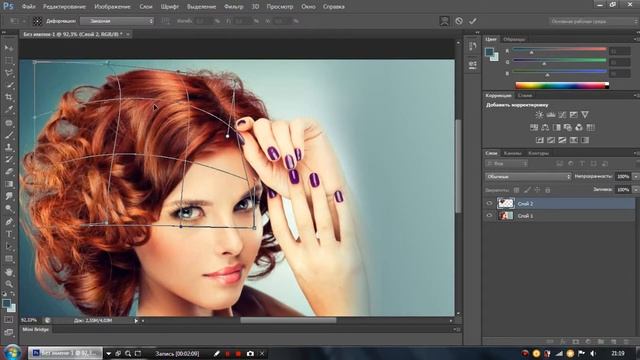Add a Color Balance adjustment
Screen dimensions: 640x360
click(x=545, y=128)
